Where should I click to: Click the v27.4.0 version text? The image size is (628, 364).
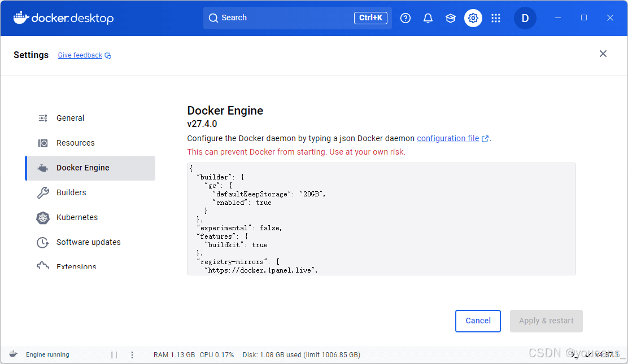202,124
